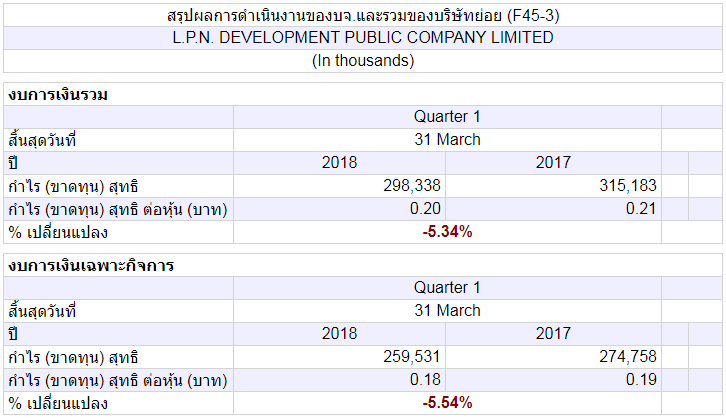Click the -5.54% change figure
The width and height of the screenshot is (726, 418).
coord(447,402)
